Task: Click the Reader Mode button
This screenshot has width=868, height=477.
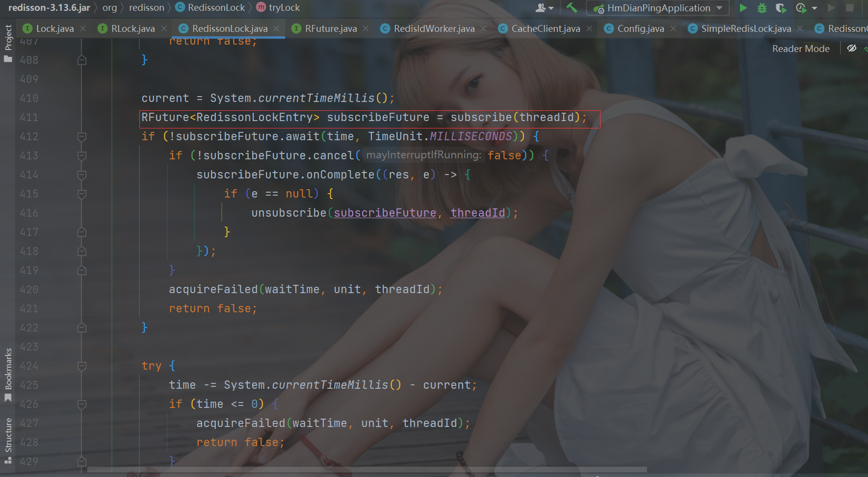Action: [x=800, y=49]
